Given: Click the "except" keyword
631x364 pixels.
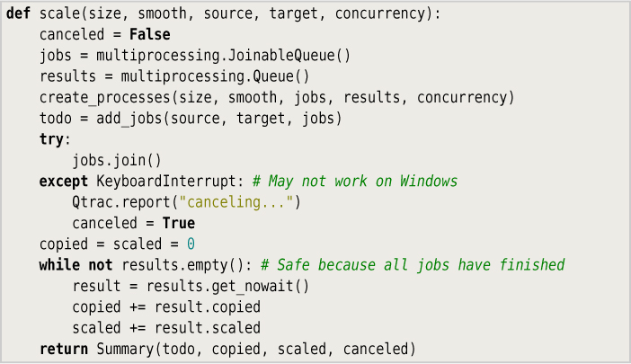Looking at the screenshot, I should [63, 181].
